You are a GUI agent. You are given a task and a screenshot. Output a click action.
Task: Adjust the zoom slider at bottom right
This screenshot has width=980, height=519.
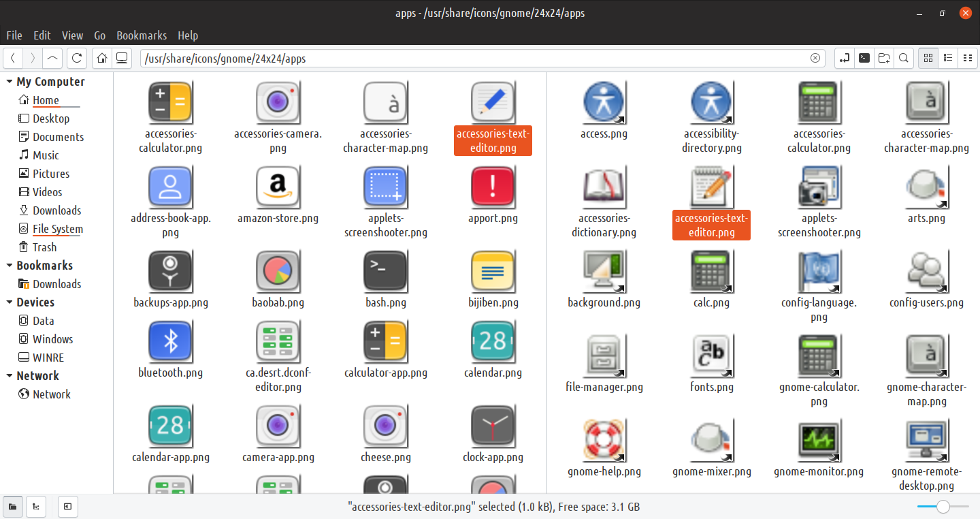tap(943, 507)
